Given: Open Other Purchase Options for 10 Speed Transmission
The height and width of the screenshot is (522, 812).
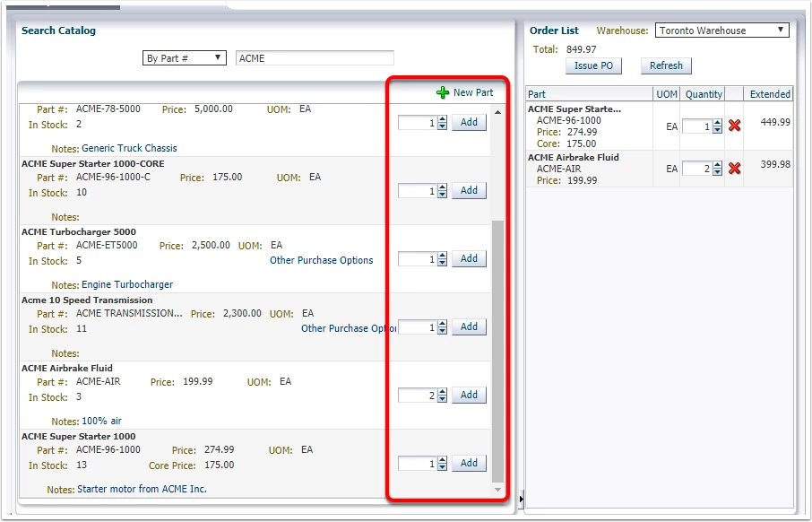Looking at the screenshot, I should [349, 328].
